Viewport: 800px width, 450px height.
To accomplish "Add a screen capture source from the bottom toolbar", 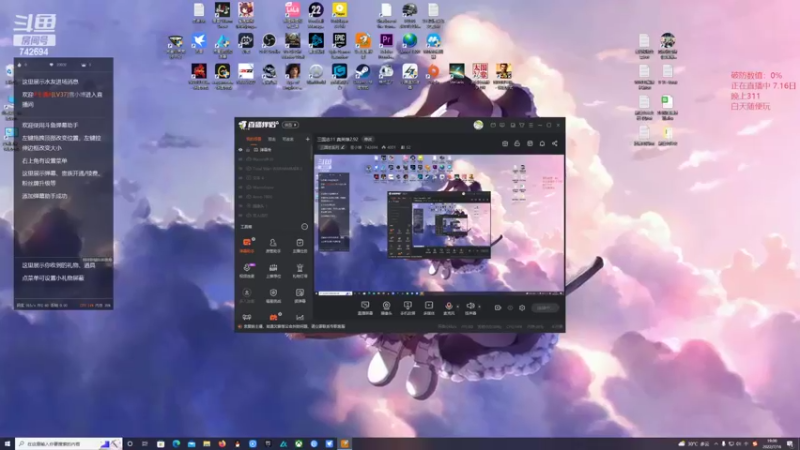I will tap(365, 308).
